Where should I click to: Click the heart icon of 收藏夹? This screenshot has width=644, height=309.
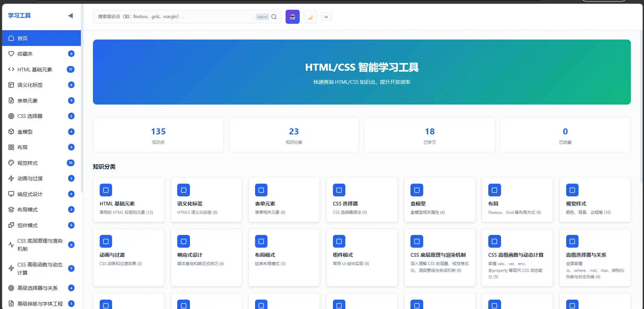point(11,54)
